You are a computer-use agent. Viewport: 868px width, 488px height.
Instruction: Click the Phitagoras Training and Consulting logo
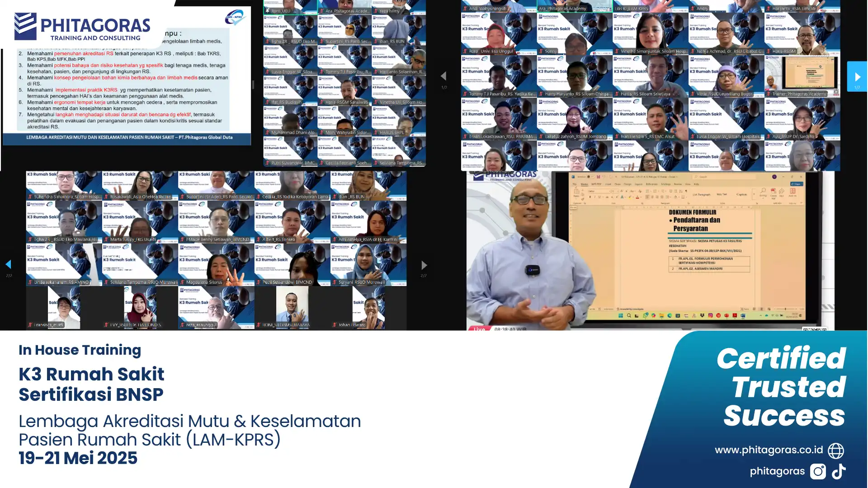(x=82, y=27)
